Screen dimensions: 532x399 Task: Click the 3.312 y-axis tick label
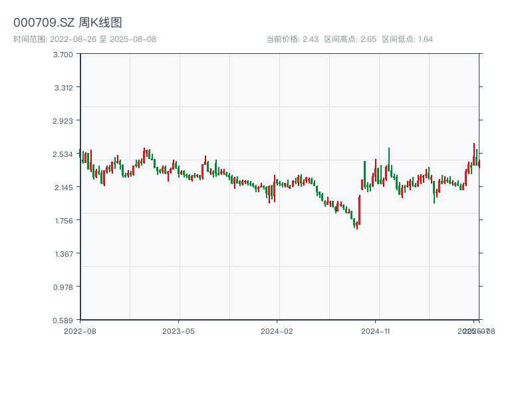63,87
